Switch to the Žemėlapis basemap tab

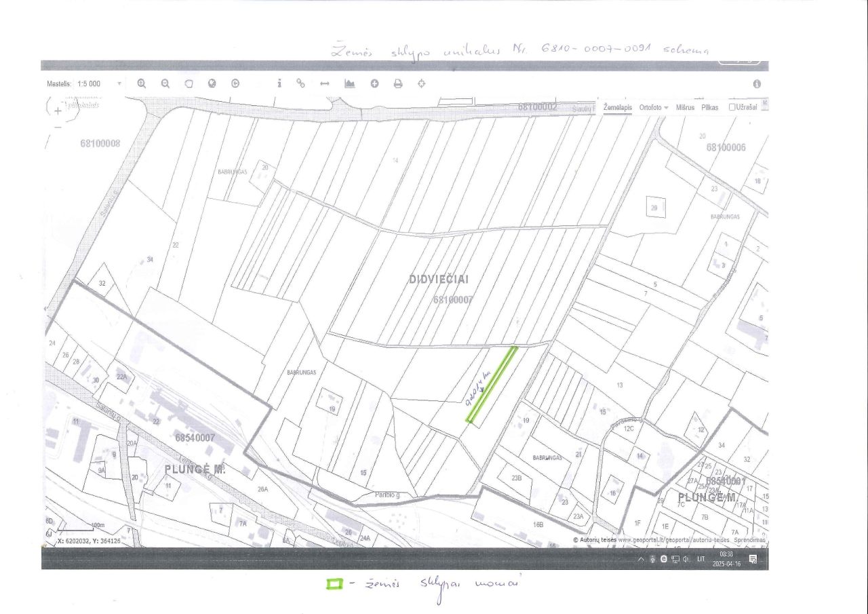tap(617, 107)
